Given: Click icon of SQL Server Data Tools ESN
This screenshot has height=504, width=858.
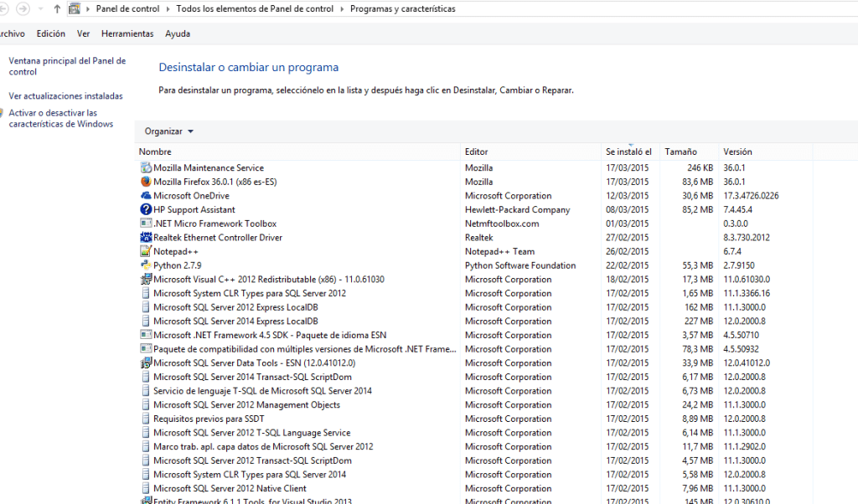Looking at the screenshot, I should (x=146, y=363).
